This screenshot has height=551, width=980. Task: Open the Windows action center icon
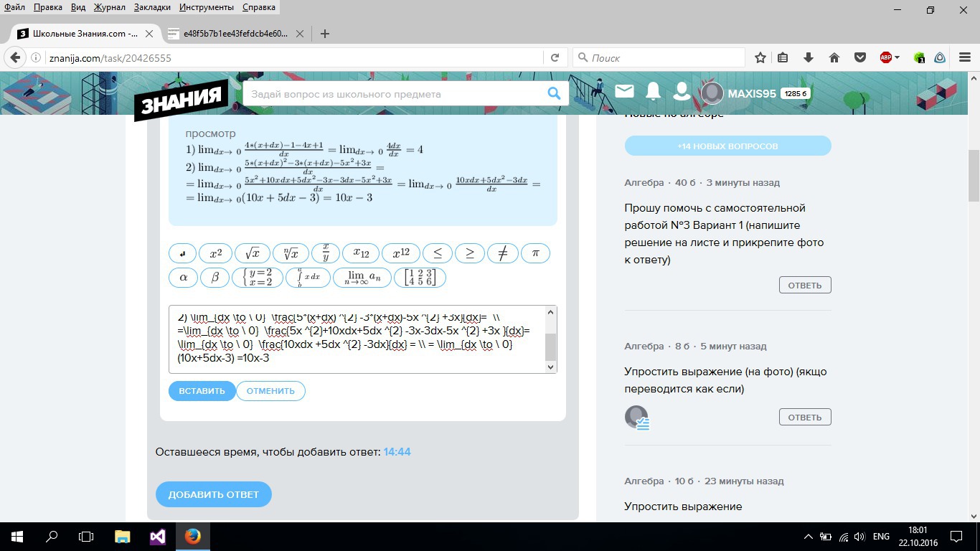click(x=956, y=537)
